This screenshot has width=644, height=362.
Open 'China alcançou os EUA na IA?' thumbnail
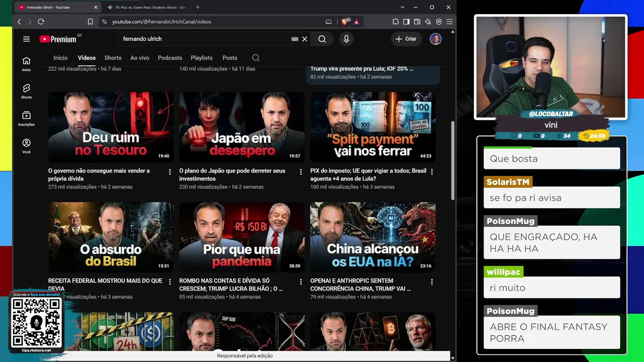[373, 237]
